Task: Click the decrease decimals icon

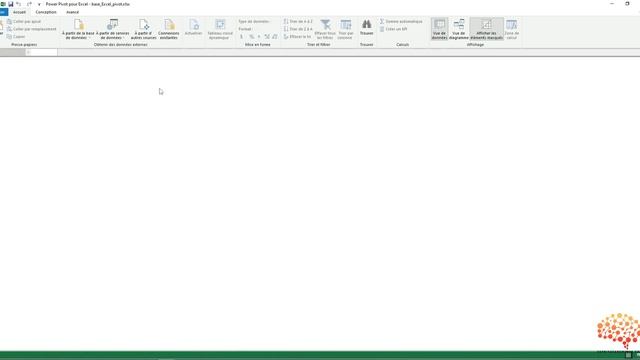Action: click(275, 37)
